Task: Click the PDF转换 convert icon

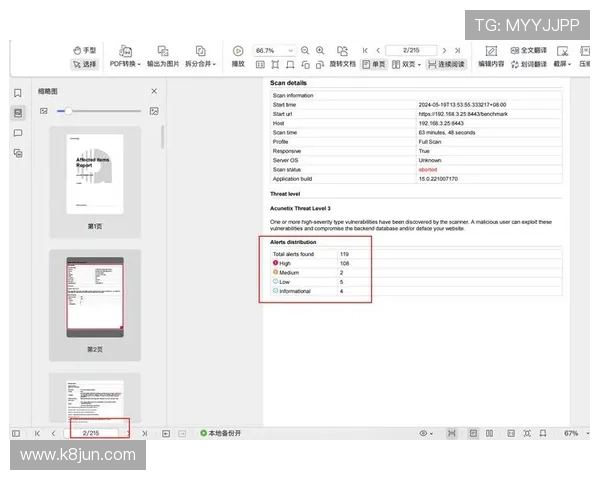Action: point(126,50)
